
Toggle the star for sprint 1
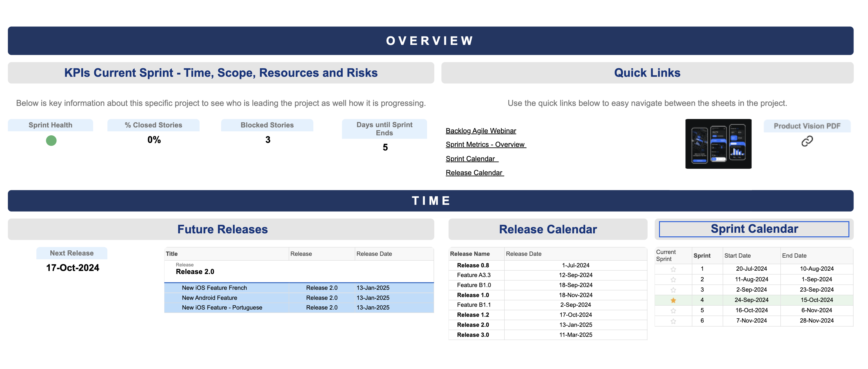coord(673,269)
